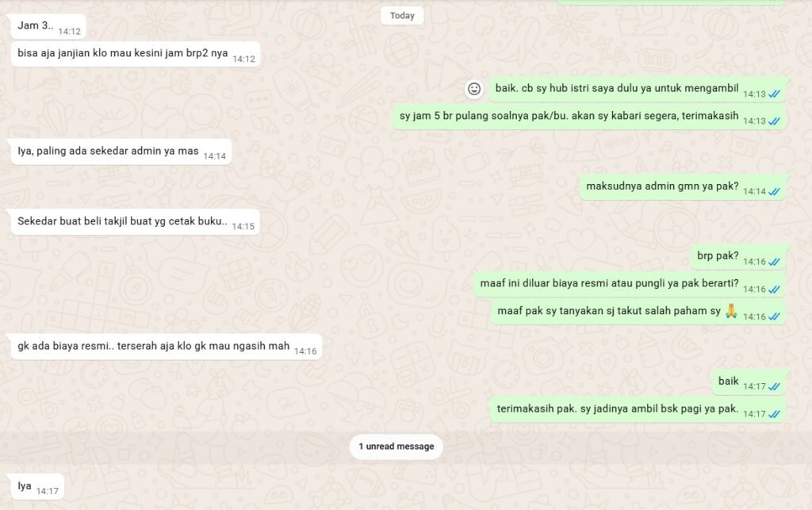The image size is (812, 510).
Task: Click the 'baik' message at 14:17
Action: tap(749, 382)
